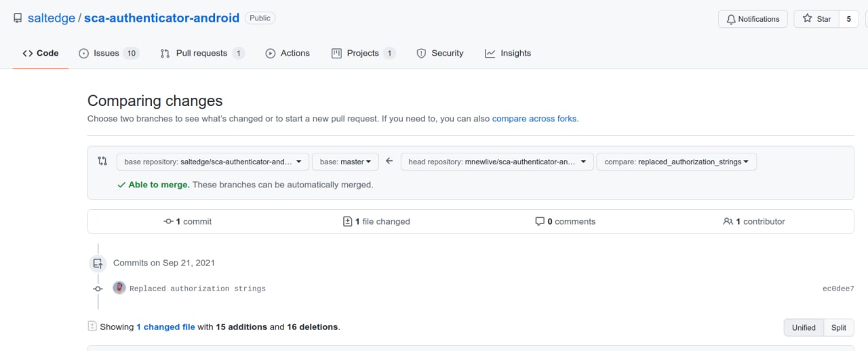Open compare: replaced_authorization_strings dropdown
This screenshot has height=351, width=868.
pyautogui.click(x=676, y=162)
